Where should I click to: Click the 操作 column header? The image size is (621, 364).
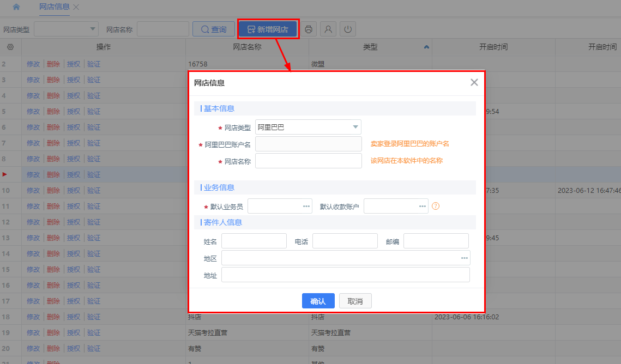[104, 47]
